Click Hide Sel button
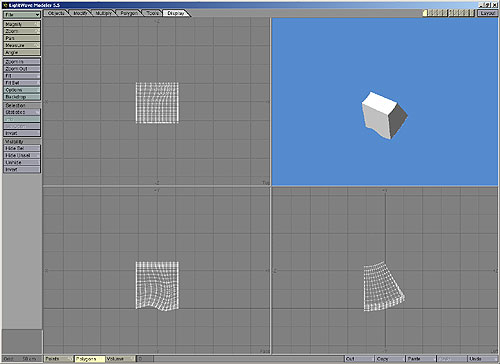 point(22,148)
